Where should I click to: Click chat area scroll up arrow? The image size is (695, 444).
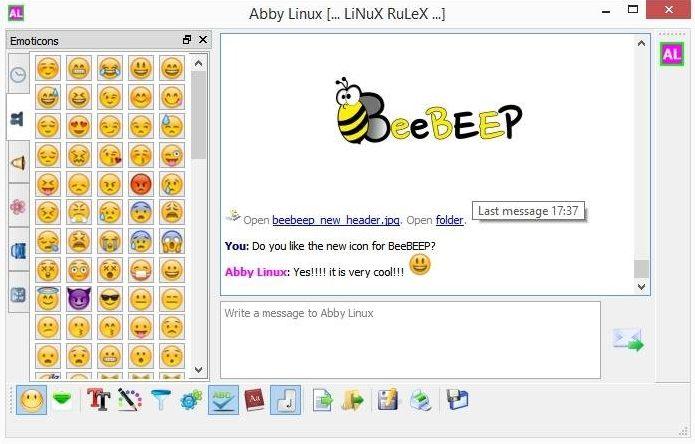pos(641,43)
